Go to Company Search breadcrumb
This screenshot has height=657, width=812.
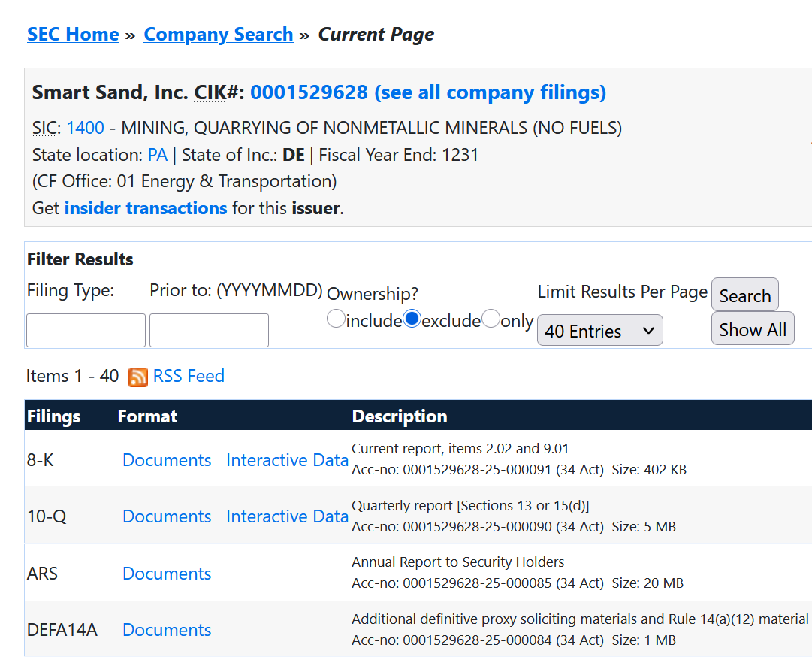tap(218, 34)
